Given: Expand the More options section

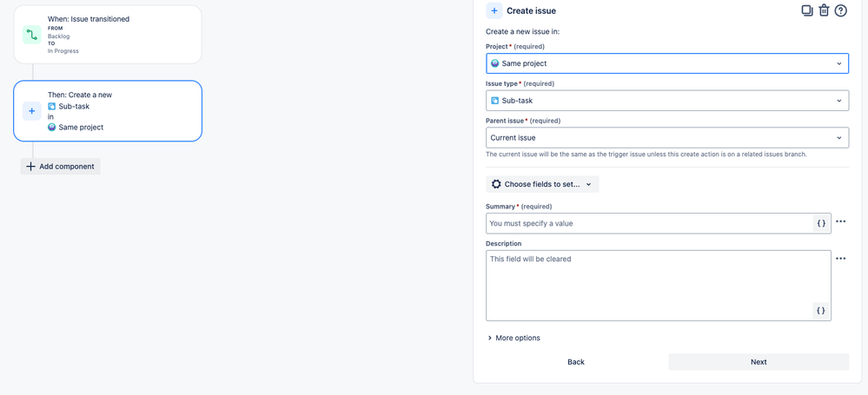Looking at the screenshot, I should (514, 338).
